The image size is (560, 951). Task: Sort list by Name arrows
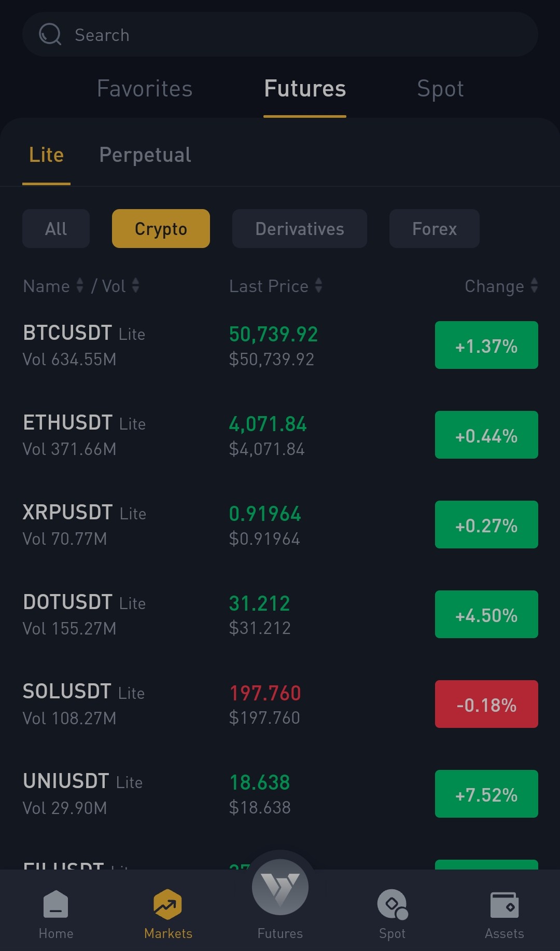coord(80,285)
